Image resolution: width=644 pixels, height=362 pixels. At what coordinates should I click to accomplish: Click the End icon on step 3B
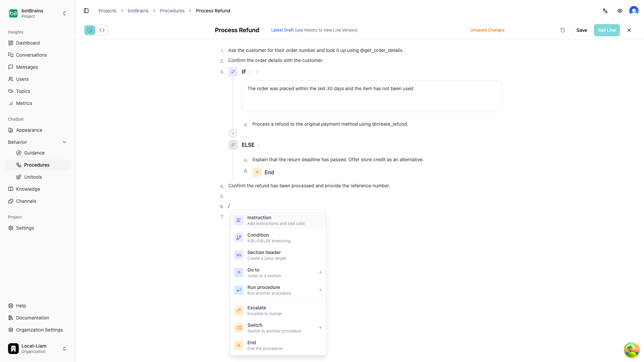pyautogui.click(x=257, y=172)
